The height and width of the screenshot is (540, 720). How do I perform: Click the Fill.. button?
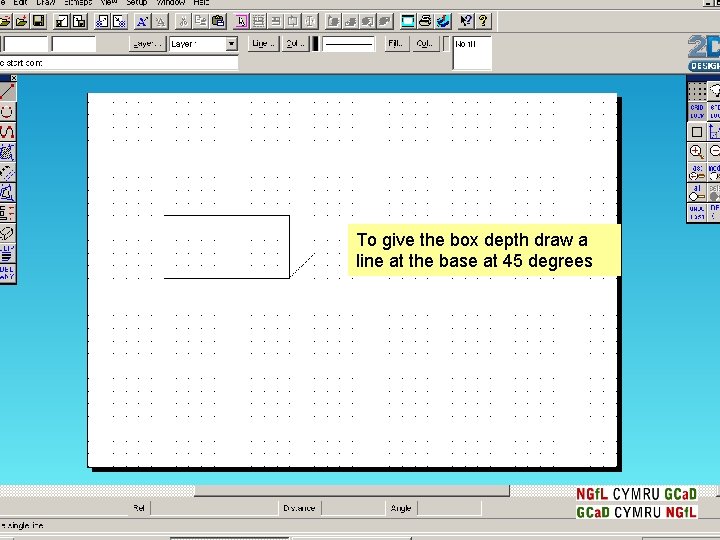pos(395,44)
